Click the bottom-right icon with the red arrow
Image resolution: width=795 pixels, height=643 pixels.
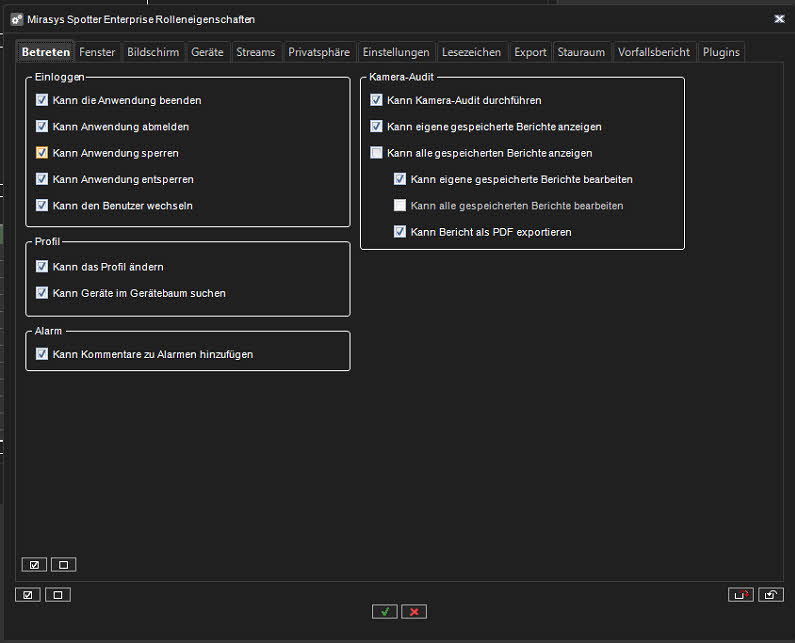coord(740,595)
